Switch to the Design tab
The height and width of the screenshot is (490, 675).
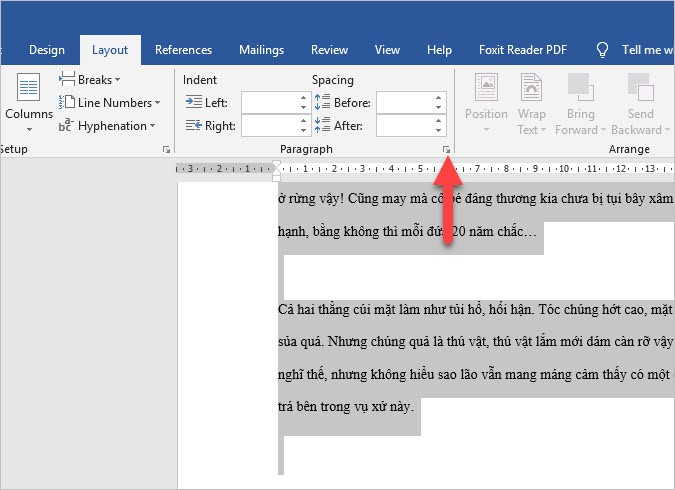click(46, 50)
